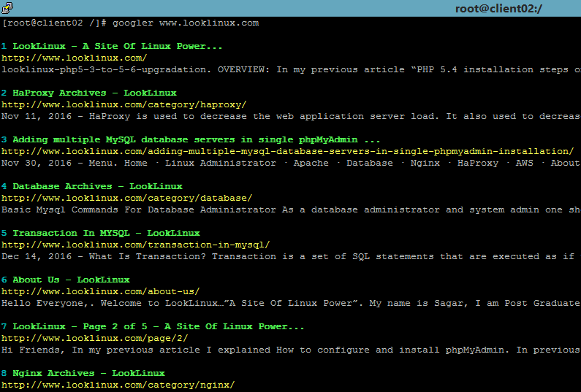Click the command text googler www.looklinux.com
Screen dimensions: 581x392
(186, 23)
